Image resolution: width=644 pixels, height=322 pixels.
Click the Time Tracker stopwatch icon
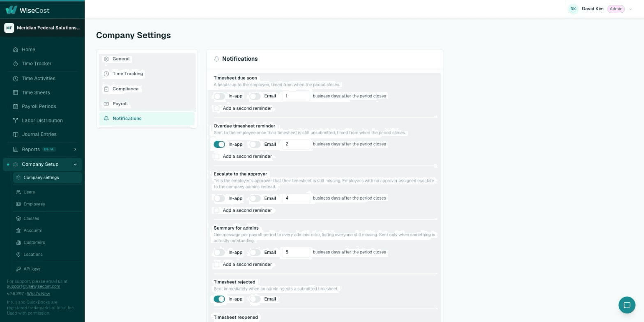click(16, 64)
